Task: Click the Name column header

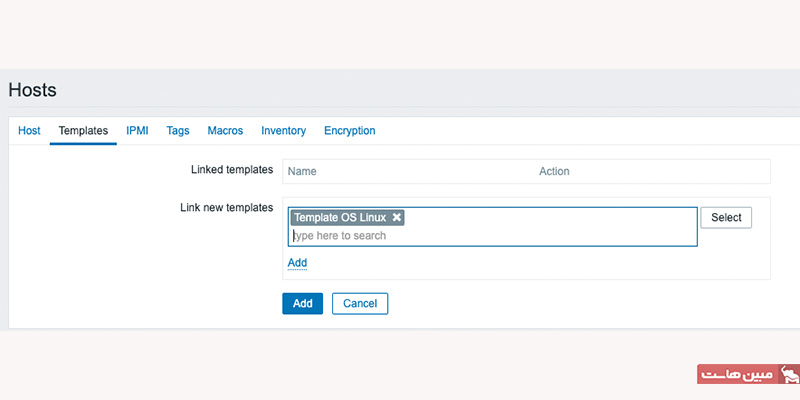Action: click(x=302, y=171)
